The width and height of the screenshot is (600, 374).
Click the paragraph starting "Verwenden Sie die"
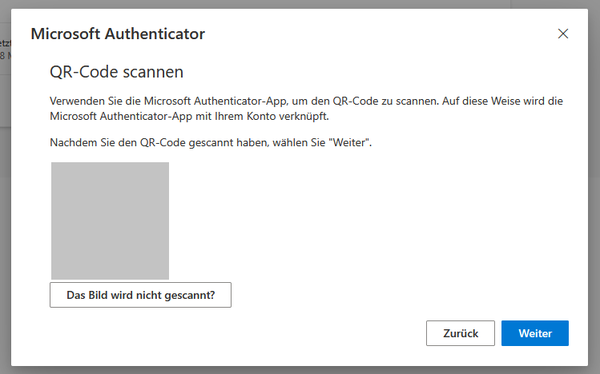[306, 108]
